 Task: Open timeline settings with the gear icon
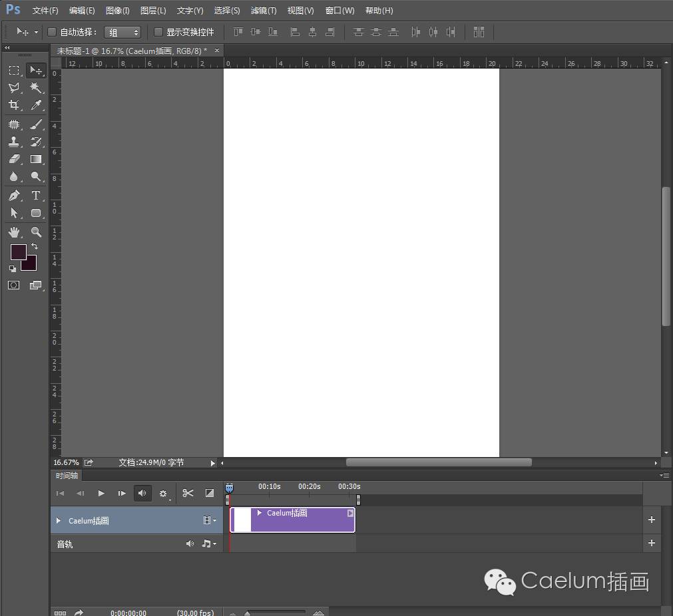(x=164, y=494)
